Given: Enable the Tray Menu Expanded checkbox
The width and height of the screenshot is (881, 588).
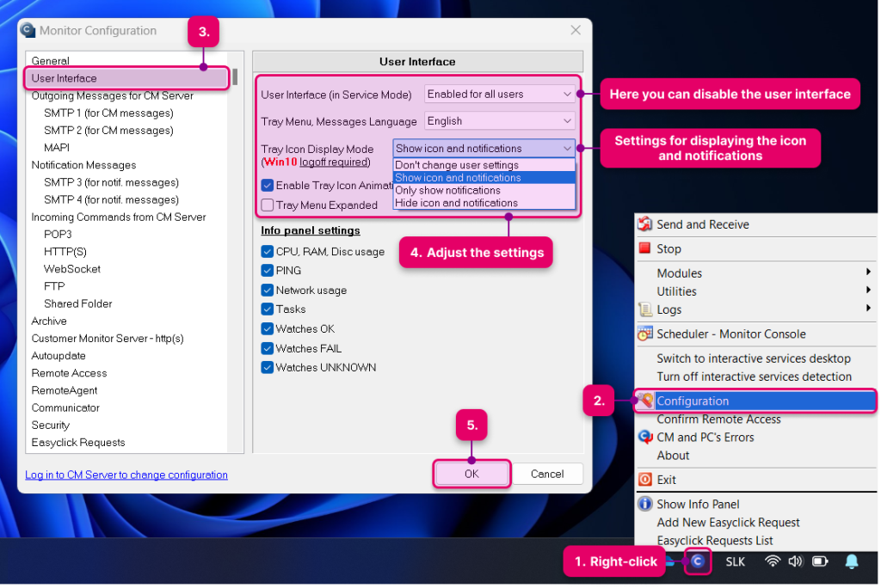Looking at the screenshot, I should coord(268,205).
